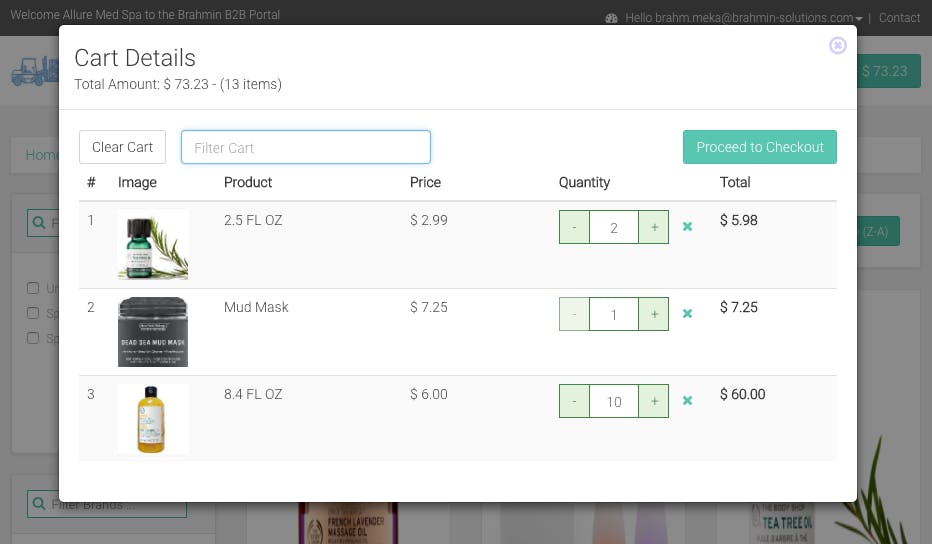
Task: Clear Cart button press
Action: (122, 147)
